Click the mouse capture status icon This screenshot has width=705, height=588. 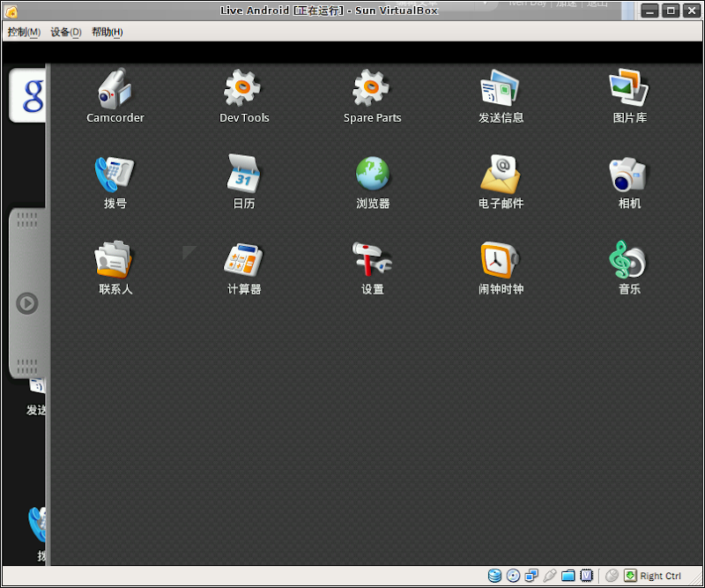(612, 576)
